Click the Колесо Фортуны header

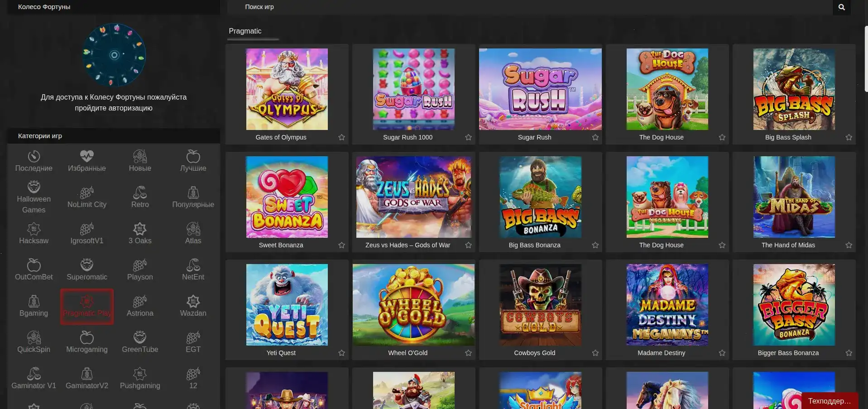pos(44,7)
